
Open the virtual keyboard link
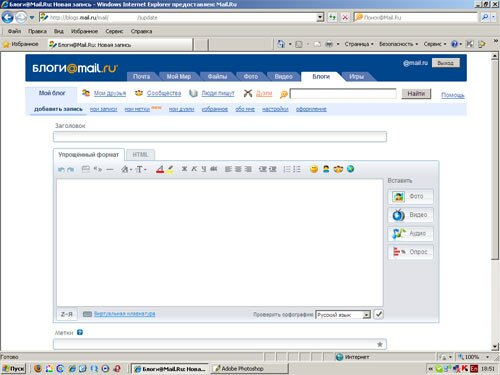pyautogui.click(x=124, y=314)
